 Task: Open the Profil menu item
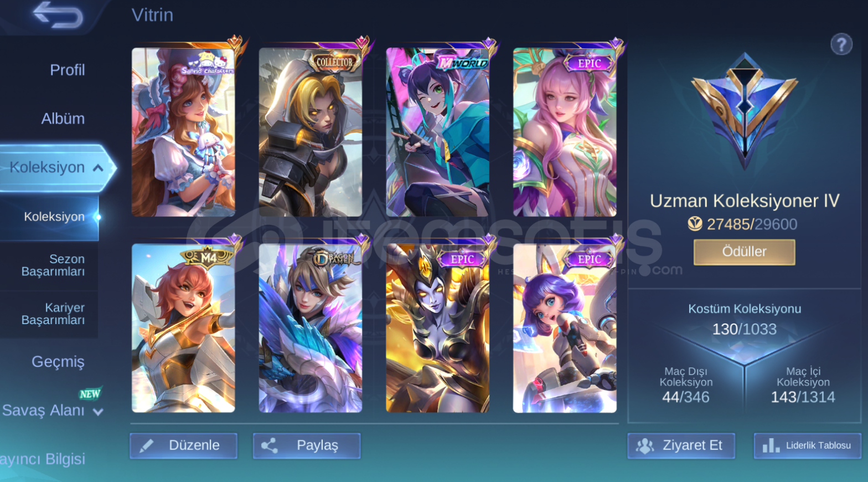pyautogui.click(x=68, y=70)
